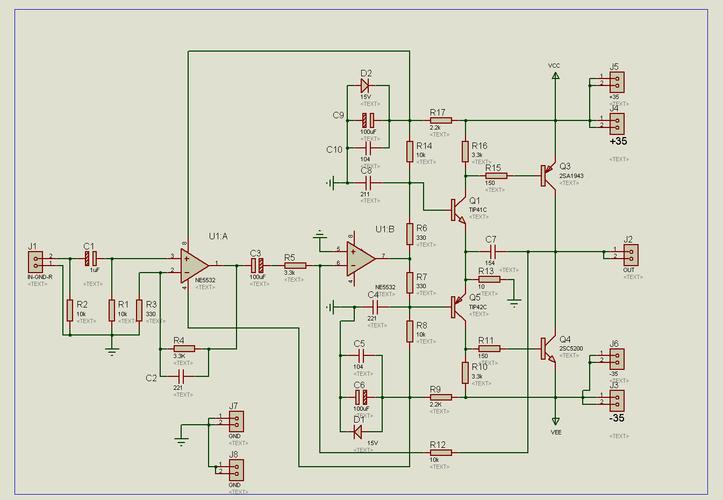
Task: Click the VCC power terminal arrow
Action: (555, 75)
